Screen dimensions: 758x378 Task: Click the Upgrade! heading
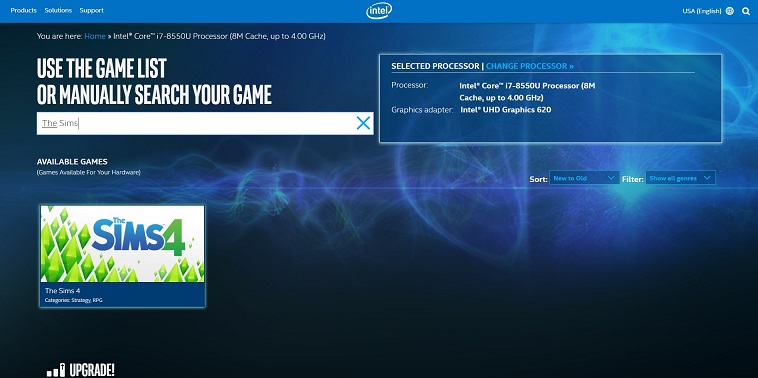[x=92, y=370]
